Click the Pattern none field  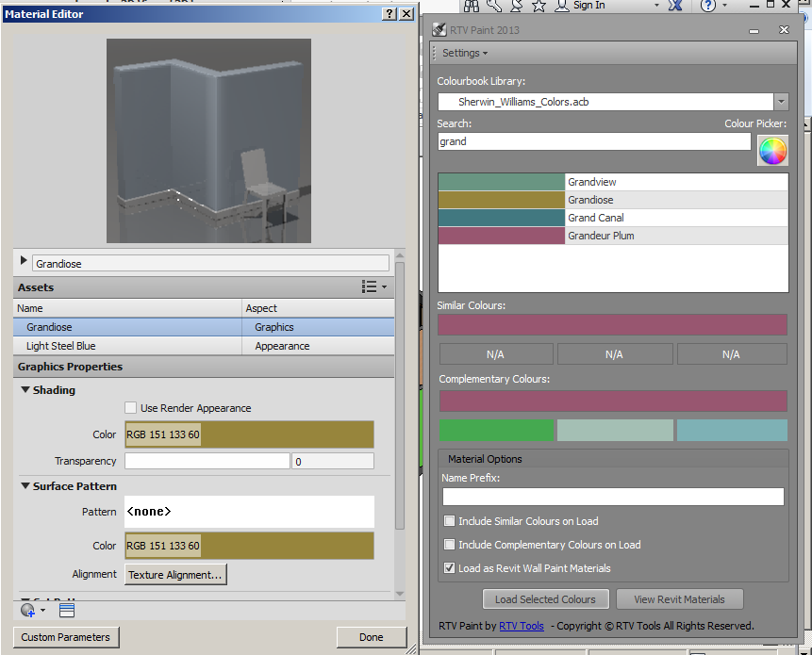coord(249,512)
